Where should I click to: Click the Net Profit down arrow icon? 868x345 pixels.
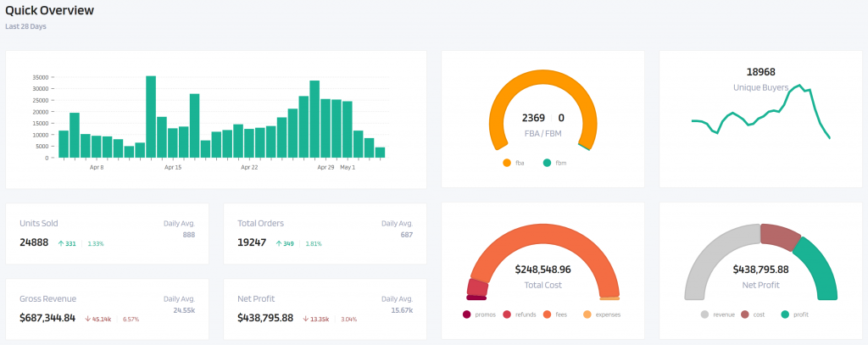pos(305,319)
